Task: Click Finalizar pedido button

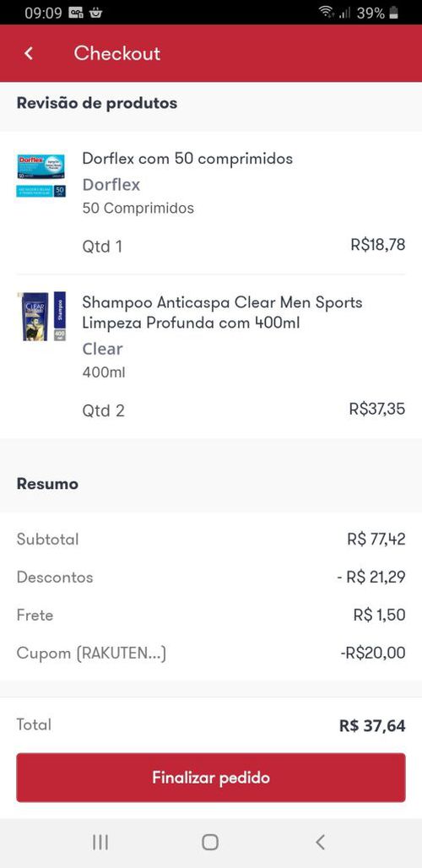Action: point(211,777)
